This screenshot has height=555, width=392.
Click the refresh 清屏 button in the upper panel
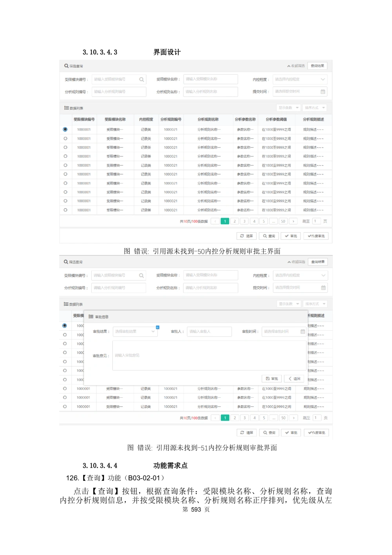247,236
